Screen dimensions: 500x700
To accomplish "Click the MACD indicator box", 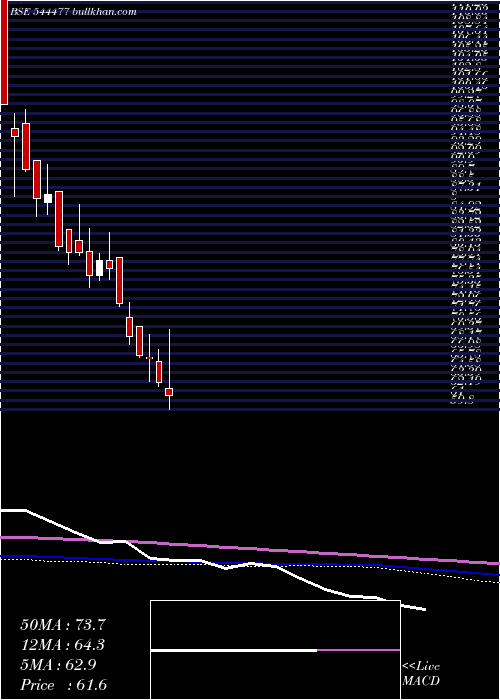I will 275,650.
